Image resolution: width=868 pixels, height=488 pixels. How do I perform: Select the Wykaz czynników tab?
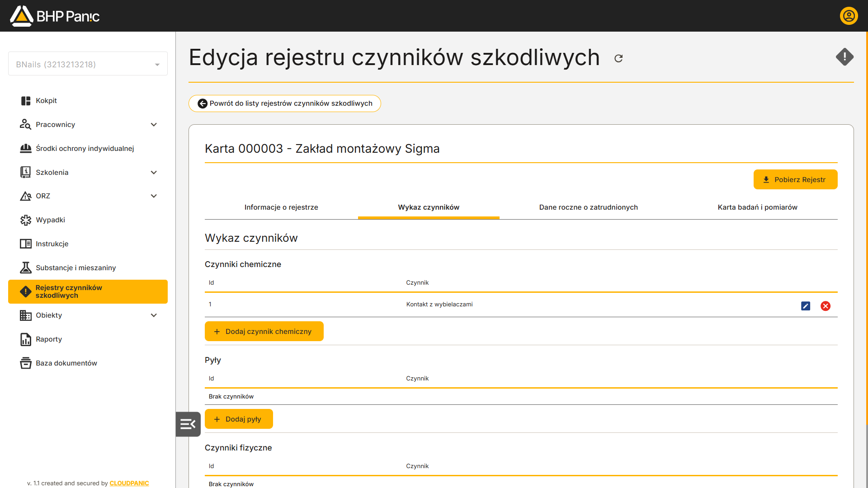coord(429,207)
